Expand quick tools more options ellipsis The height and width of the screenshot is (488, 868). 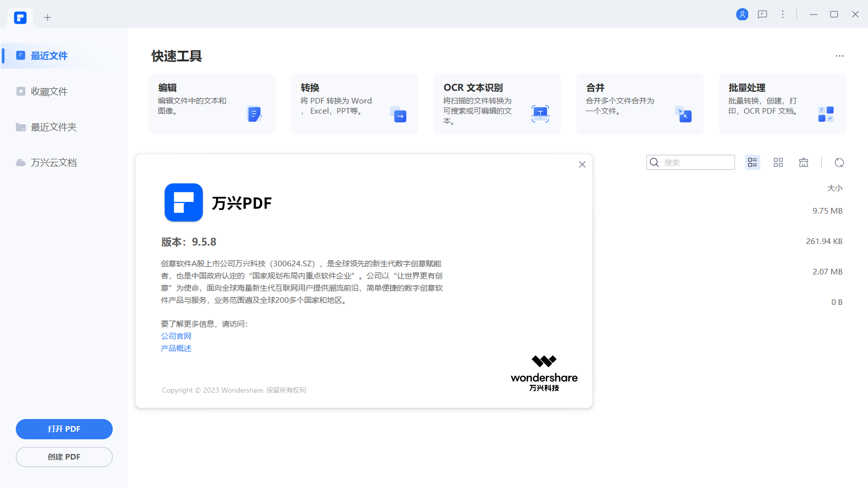point(840,56)
